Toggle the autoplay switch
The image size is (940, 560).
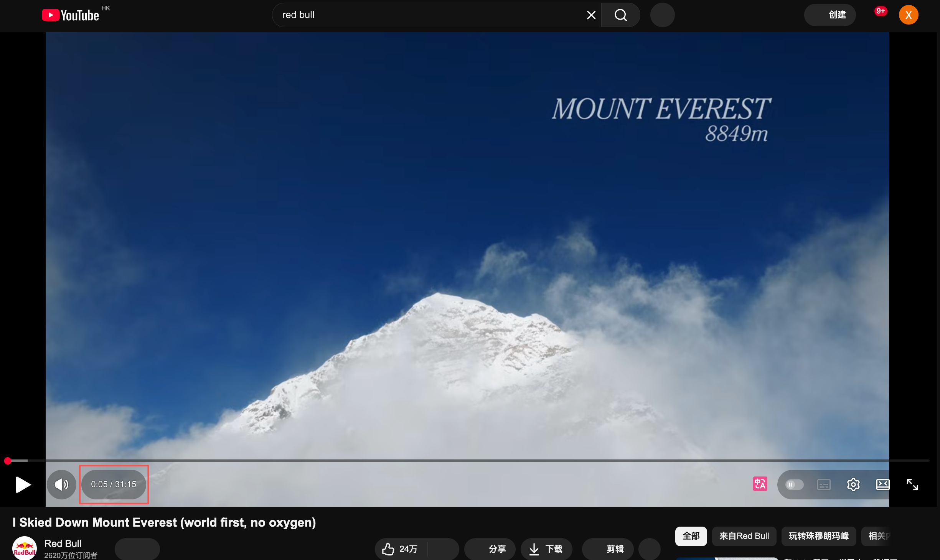coord(794,484)
